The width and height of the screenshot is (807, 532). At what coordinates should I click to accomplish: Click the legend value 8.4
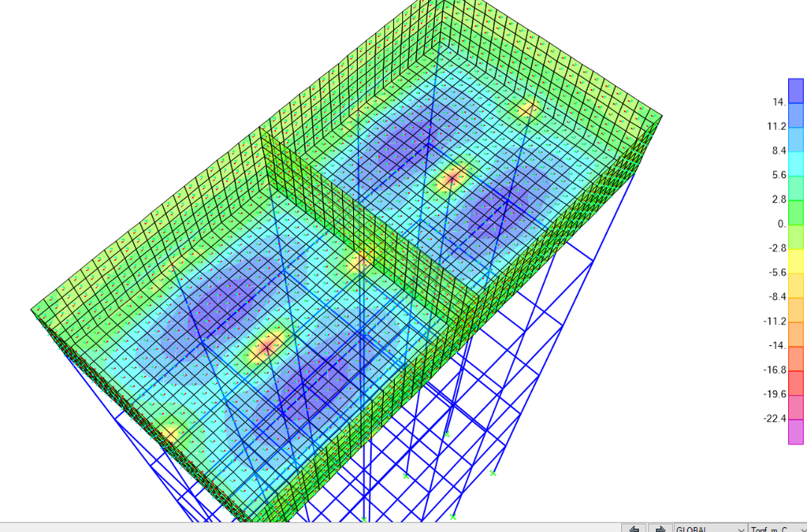point(779,151)
